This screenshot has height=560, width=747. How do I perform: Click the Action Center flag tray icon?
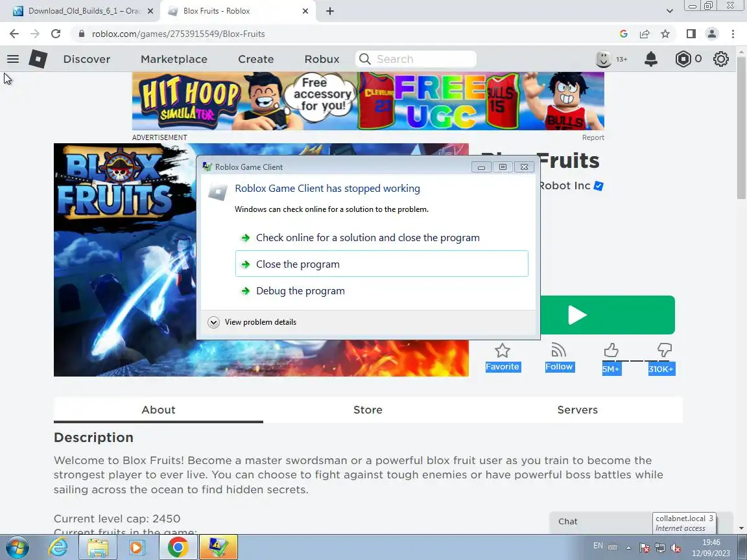(x=644, y=548)
